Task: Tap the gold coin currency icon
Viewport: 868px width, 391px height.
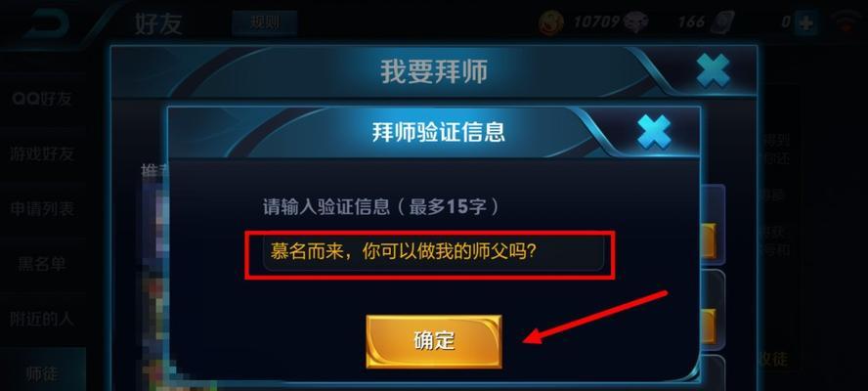Action: click(552, 22)
